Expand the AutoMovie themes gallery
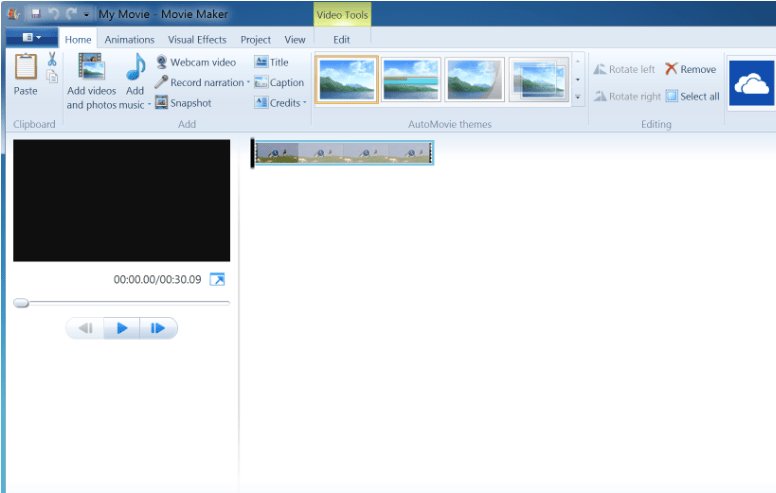Screen dimensions: 776x493 pos(578,97)
